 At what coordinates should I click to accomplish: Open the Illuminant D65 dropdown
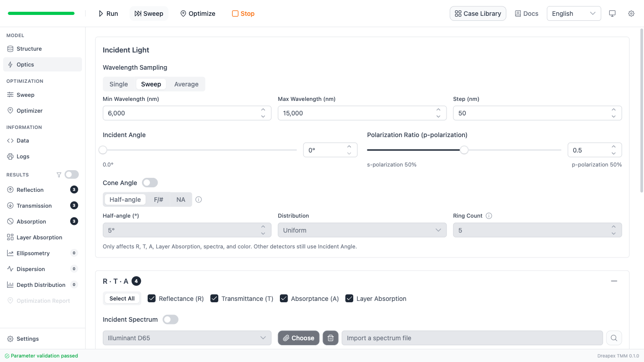pos(187,338)
